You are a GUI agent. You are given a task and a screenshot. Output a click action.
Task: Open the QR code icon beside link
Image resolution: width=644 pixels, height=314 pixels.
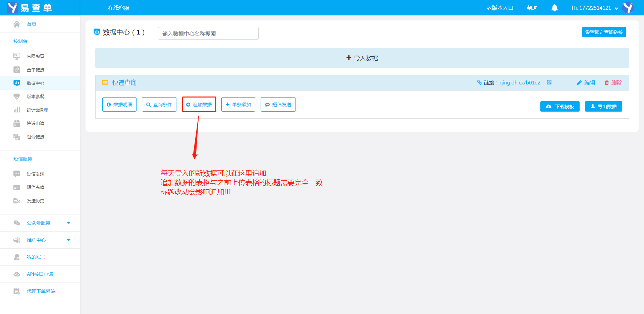549,82
